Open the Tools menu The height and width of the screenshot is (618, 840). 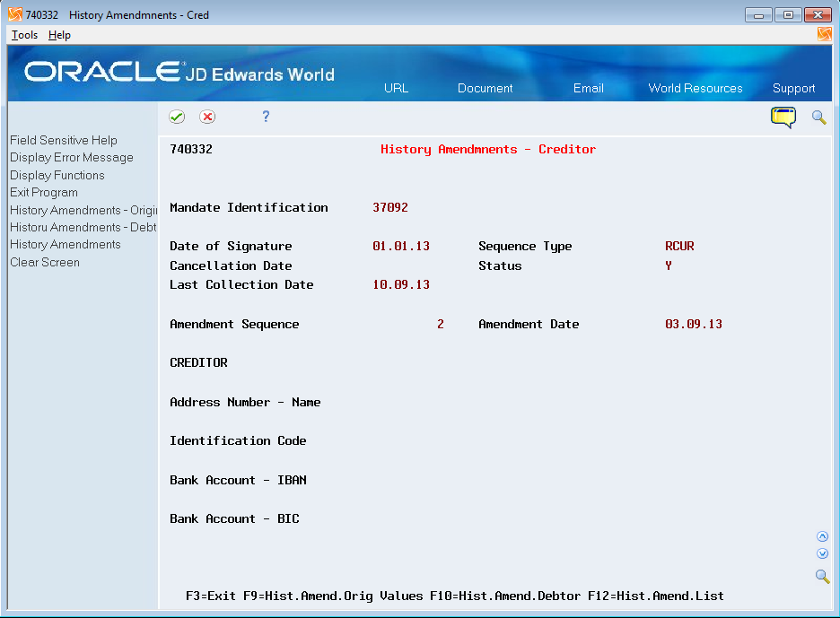click(x=24, y=35)
